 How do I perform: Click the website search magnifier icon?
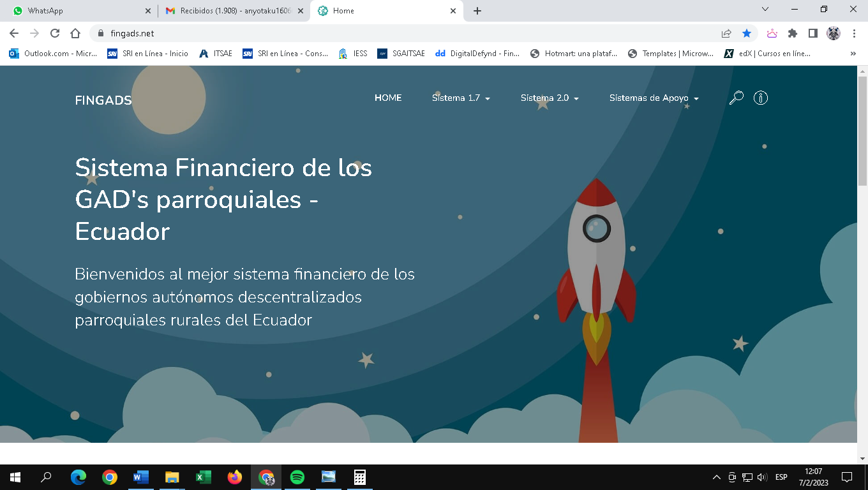pos(736,98)
